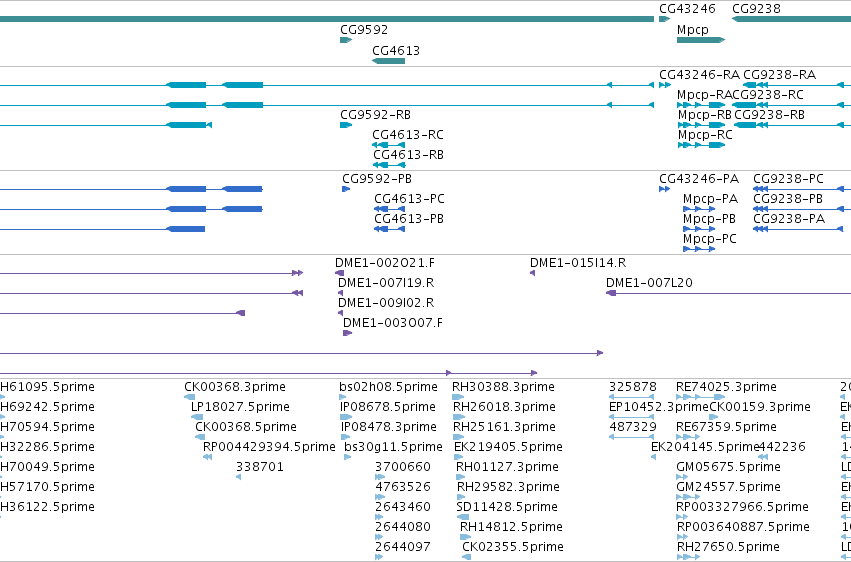This screenshot has width=851, height=562.
Task: Click EST bs30g11.5prime label
Action: (393, 448)
